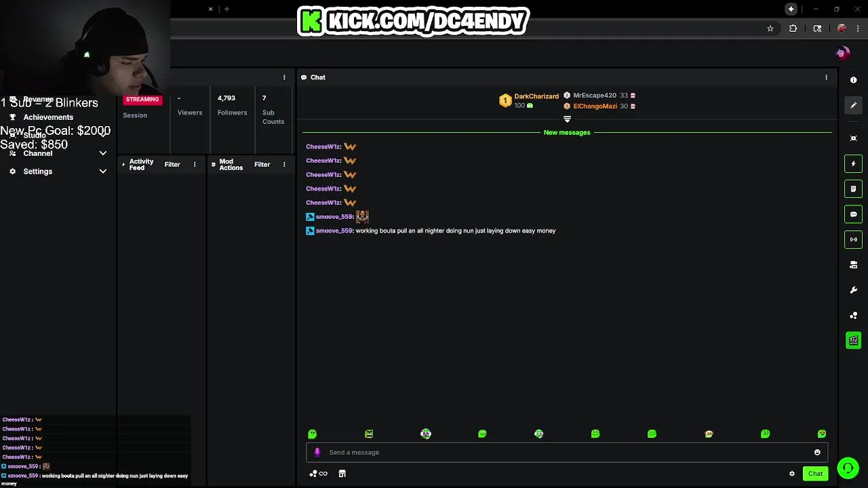Image resolution: width=868 pixels, height=488 pixels.
Task: Open Revenue in the sidebar
Action: (38, 99)
